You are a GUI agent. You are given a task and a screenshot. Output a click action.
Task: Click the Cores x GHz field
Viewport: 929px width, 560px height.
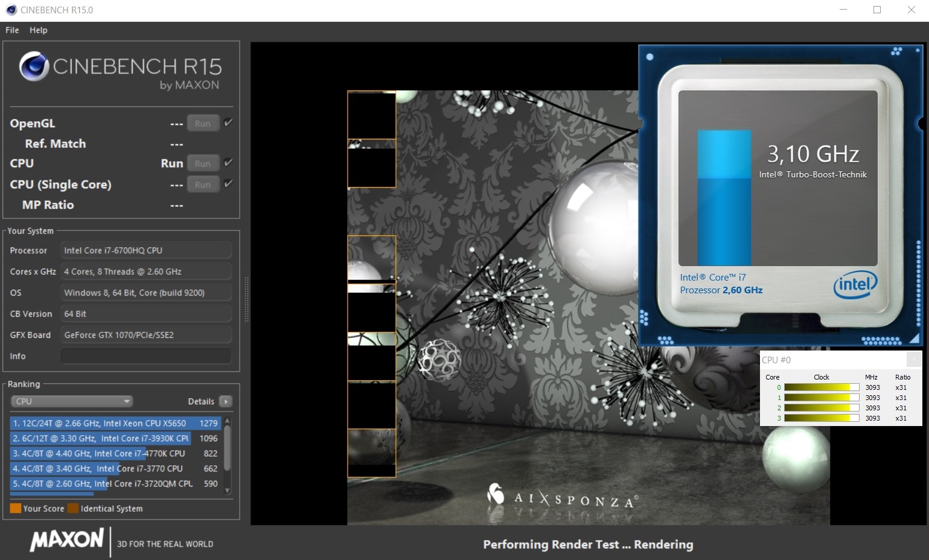coord(146,272)
